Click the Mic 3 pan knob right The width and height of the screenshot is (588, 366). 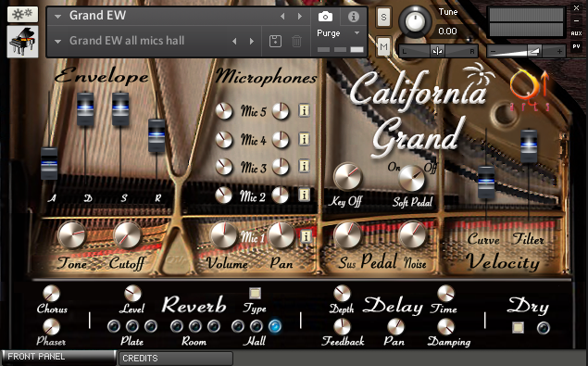(281, 167)
